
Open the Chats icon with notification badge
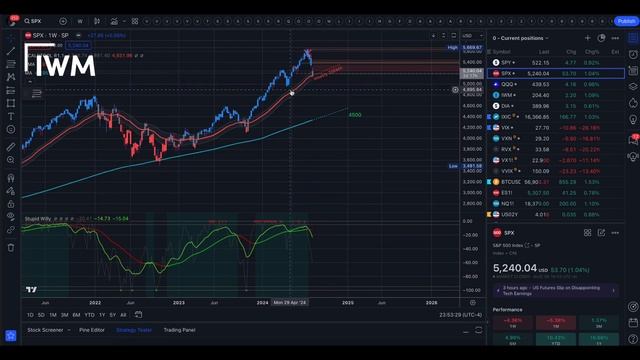point(633,140)
